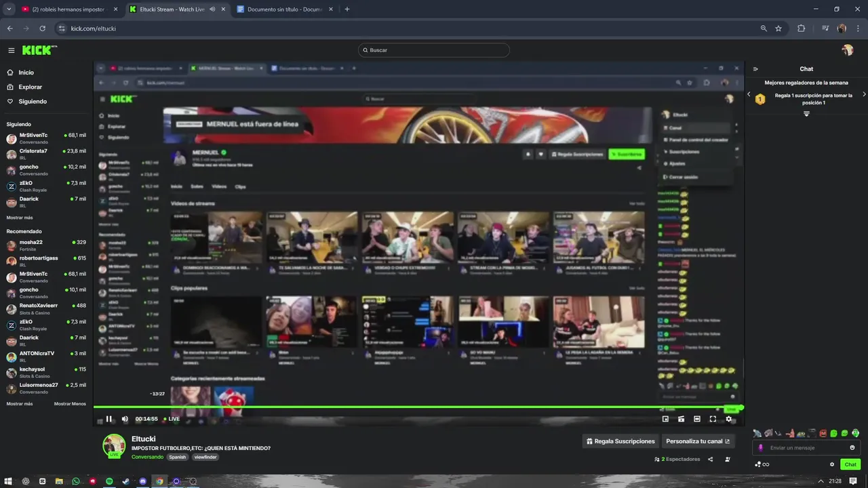This screenshot has height=488, width=868.
Task: Open chat settings gear
Action: pyautogui.click(x=832, y=464)
